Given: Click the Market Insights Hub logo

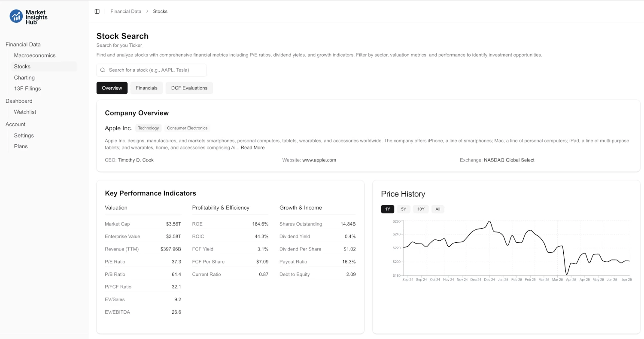Looking at the screenshot, I should [x=28, y=17].
